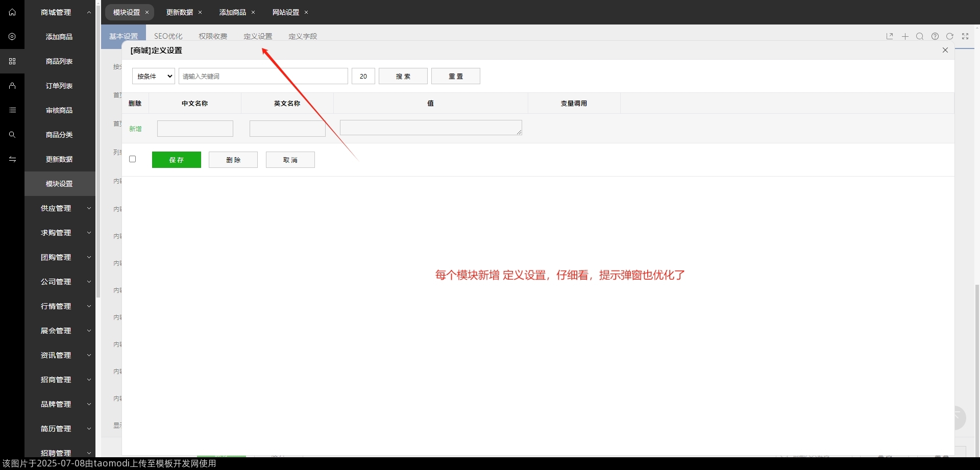Viewport: 980px width, 470px height.
Task: Click the plus icon near top right
Action: tap(905, 36)
